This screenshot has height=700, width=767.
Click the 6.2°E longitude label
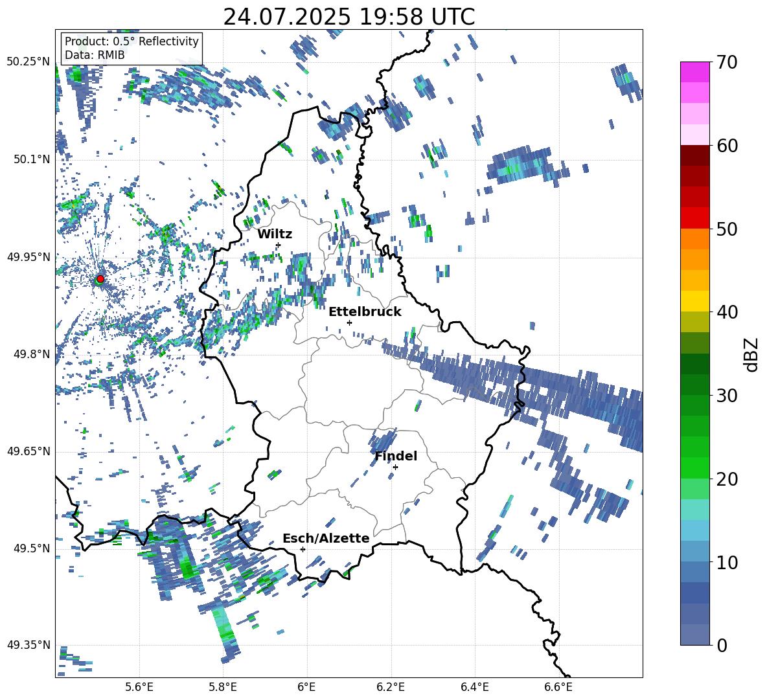(x=391, y=687)
